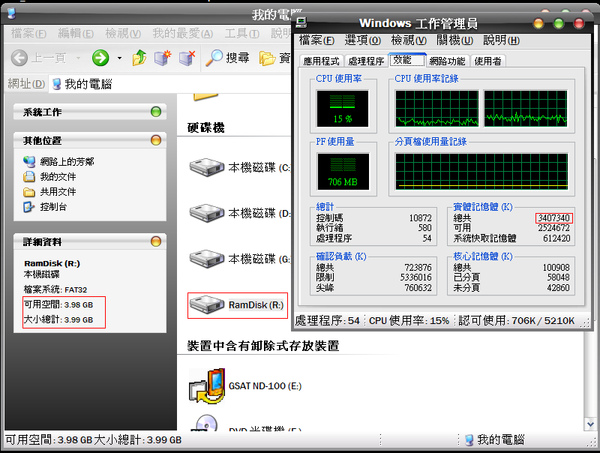Image resolution: width=600 pixels, height=453 pixels.
Task: Open 共用文件 link in sidebar
Action: point(58,192)
